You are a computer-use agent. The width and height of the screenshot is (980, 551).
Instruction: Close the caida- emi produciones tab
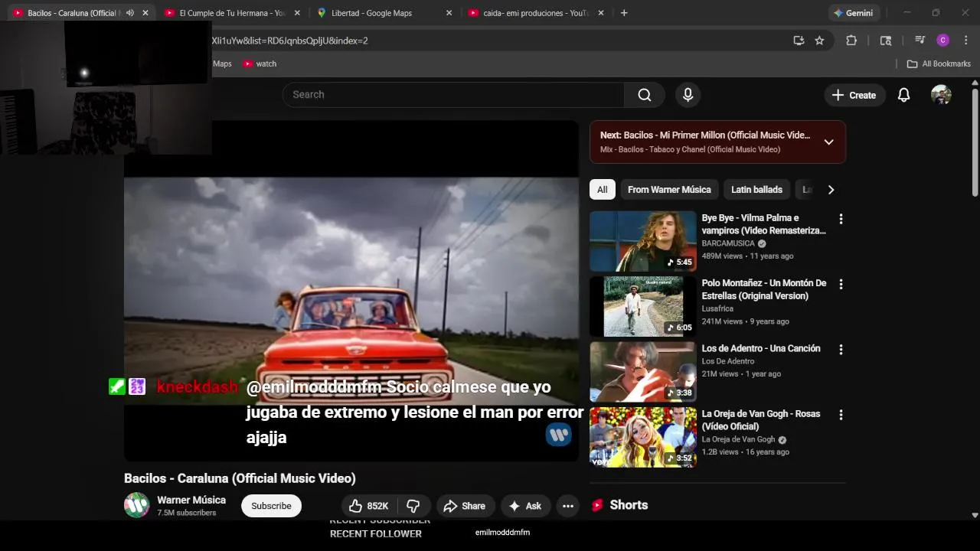(600, 13)
